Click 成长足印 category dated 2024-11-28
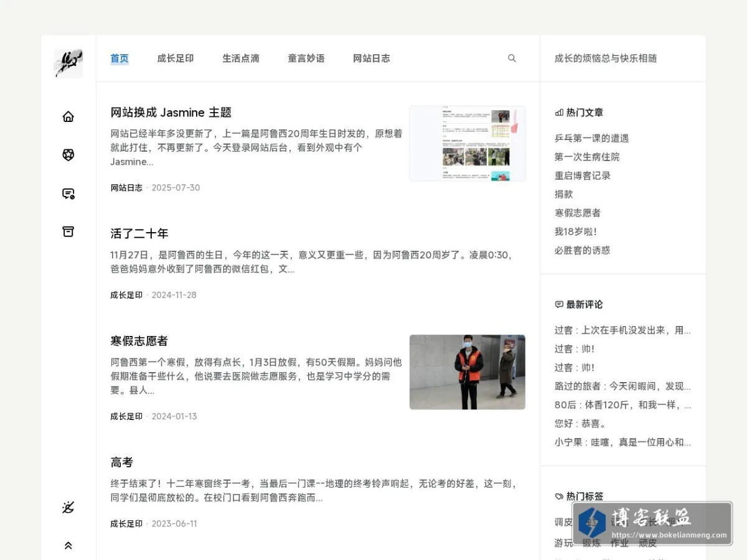This screenshot has height=560, width=747. 126,295
